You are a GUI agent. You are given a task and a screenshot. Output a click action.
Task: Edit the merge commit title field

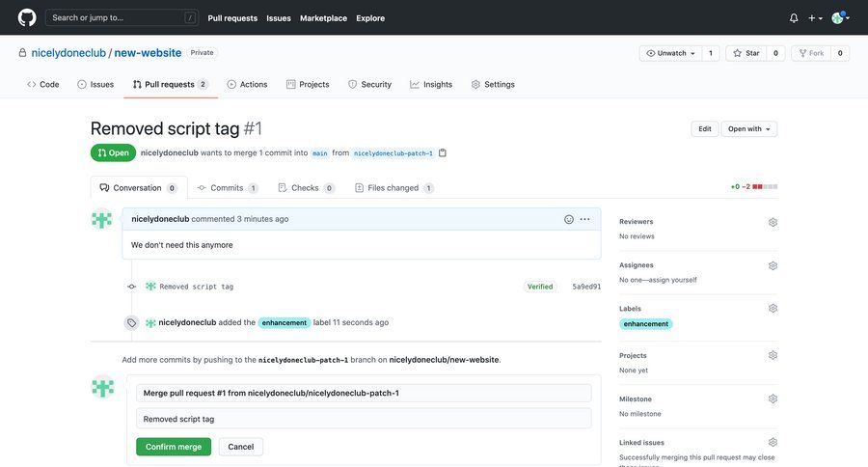pyautogui.click(x=364, y=393)
